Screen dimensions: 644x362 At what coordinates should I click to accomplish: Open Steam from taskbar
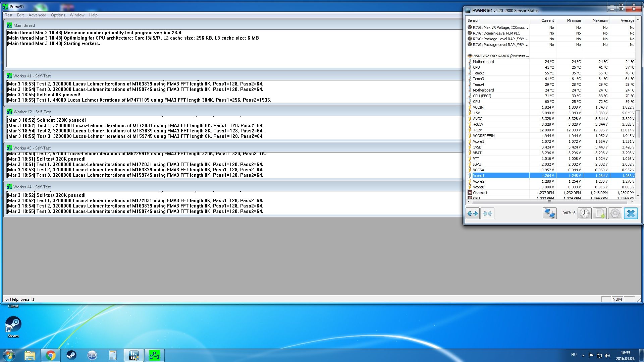coord(71,355)
